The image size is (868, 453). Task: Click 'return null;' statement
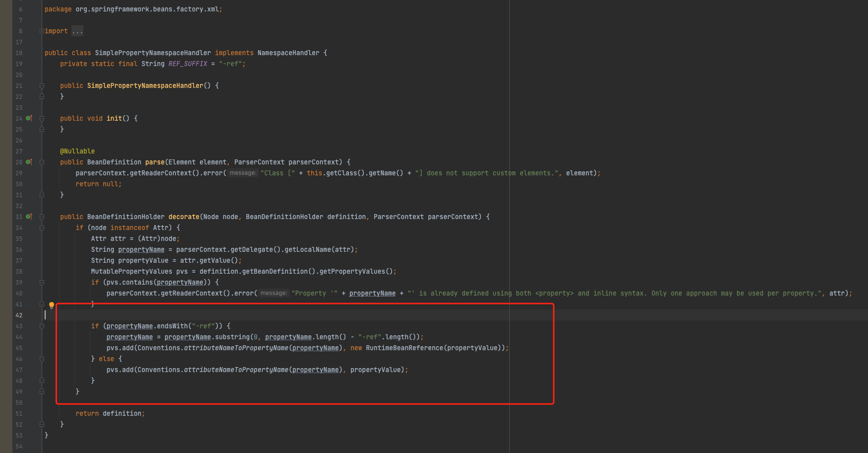[99, 184]
